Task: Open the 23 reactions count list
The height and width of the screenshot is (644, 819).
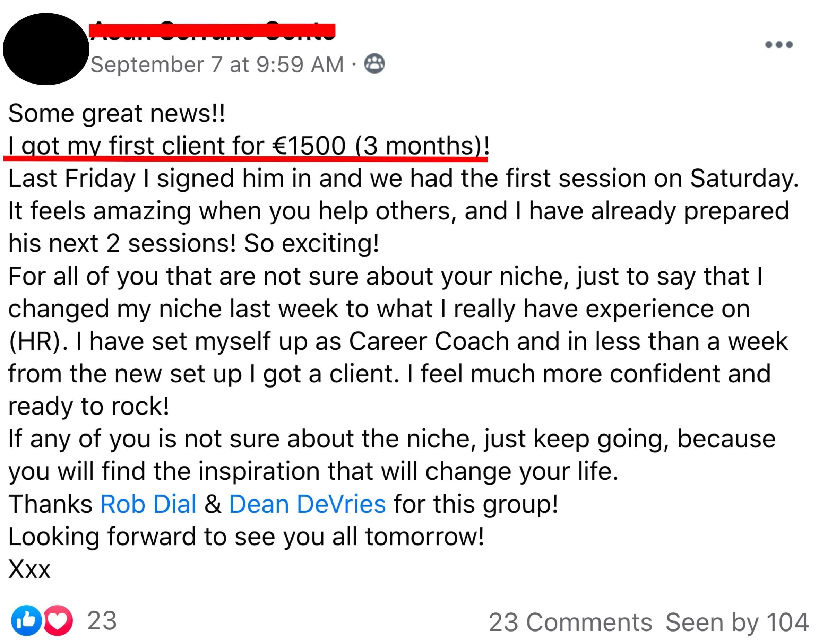Action: 102,621
